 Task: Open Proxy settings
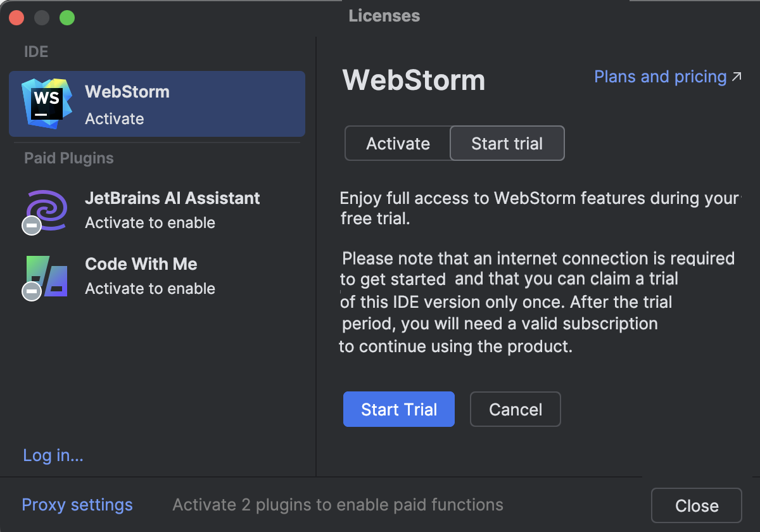click(77, 504)
